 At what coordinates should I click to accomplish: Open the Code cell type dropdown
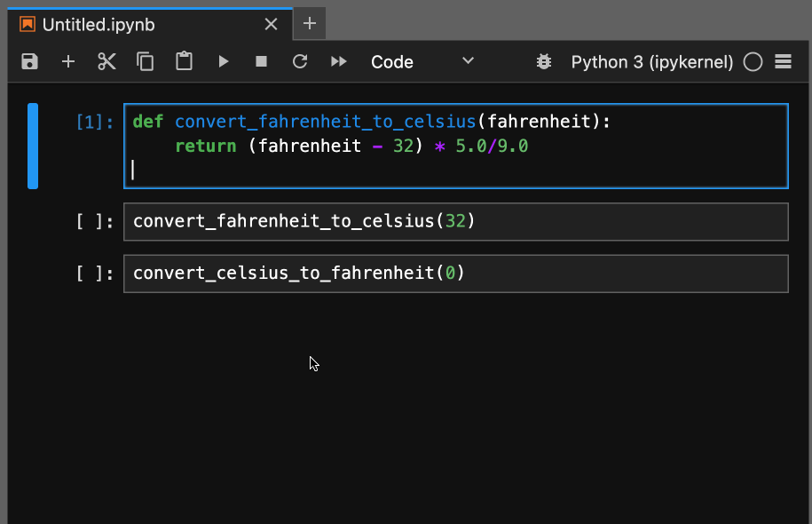(422, 61)
